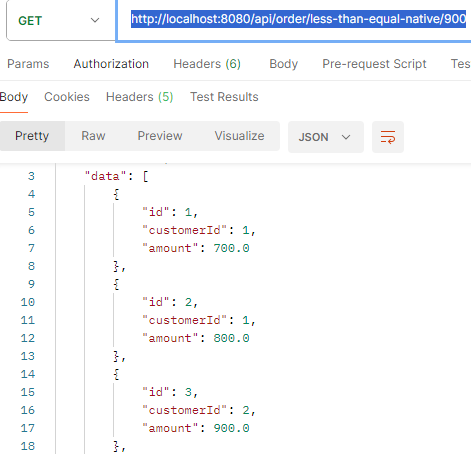Select the response Body tab
This screenshot has height=454, width=471.
(x=14, y=97)
